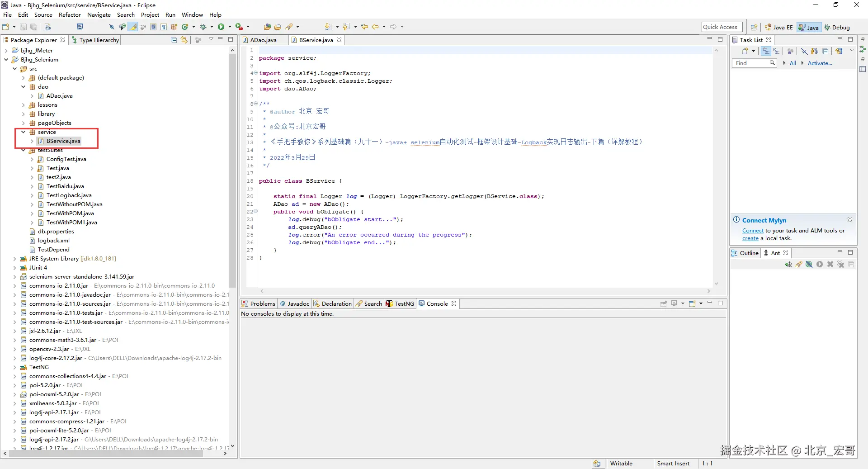Toggle Categorized view in Task List toolbar
Screen dimensions: 868x469
pos(766,52)
